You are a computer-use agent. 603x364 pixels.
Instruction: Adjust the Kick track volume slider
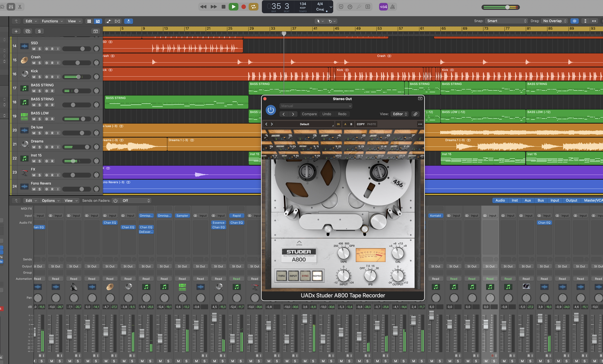pos(77,77)
